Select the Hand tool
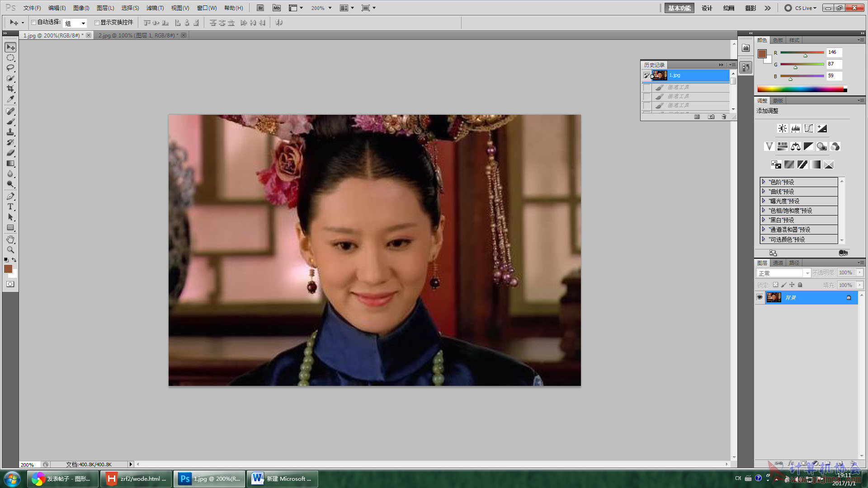The width and height of the screenshot is (868, 488). [x=10, y=239]
